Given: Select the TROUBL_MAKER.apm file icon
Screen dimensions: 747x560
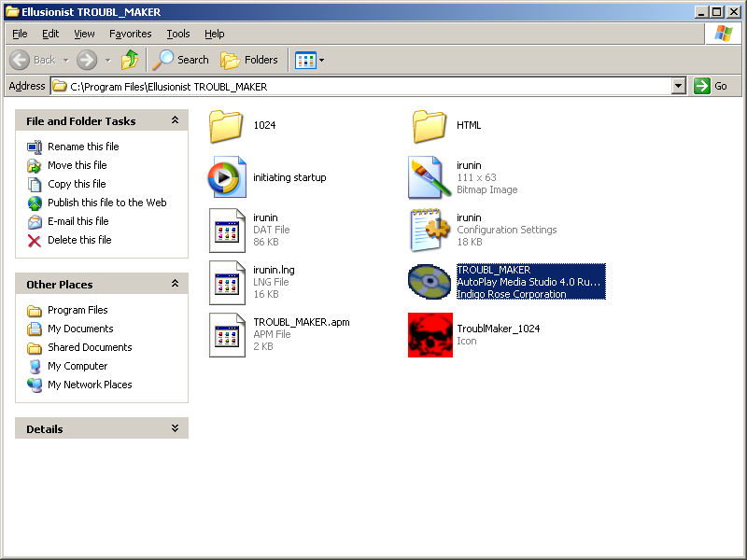Looking at the screenshot, I should pos(227,335).
